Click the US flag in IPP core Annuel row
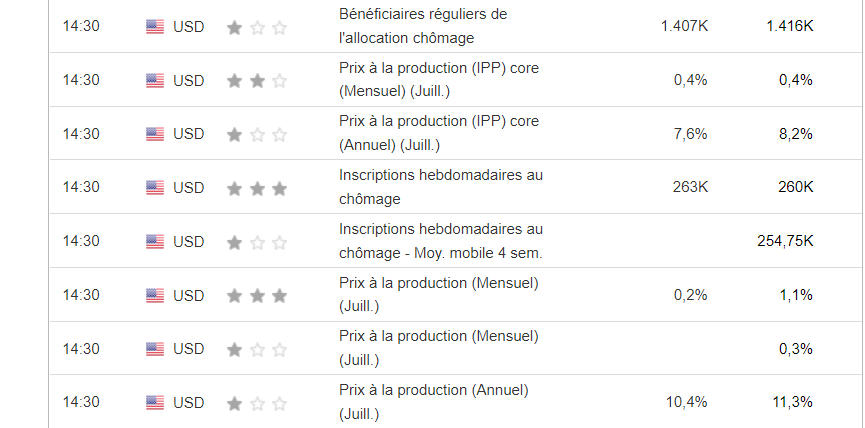This screenshot has width=865, height=428. 155,134
